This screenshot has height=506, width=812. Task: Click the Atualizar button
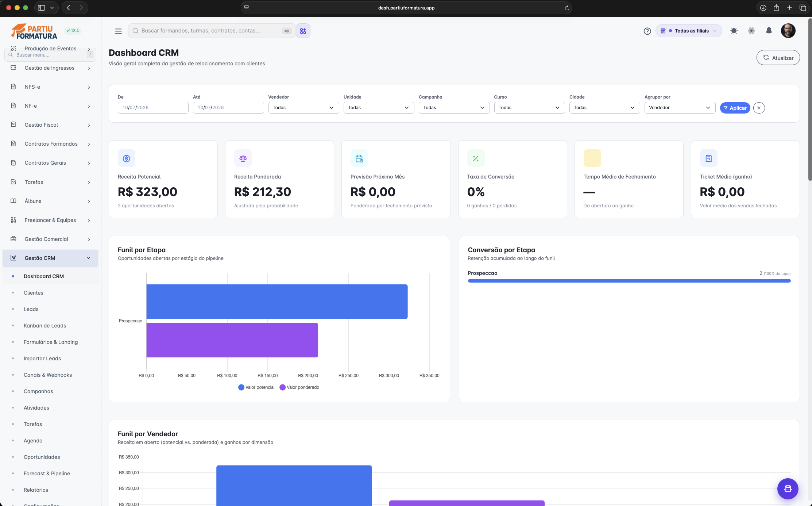point(778,58)
